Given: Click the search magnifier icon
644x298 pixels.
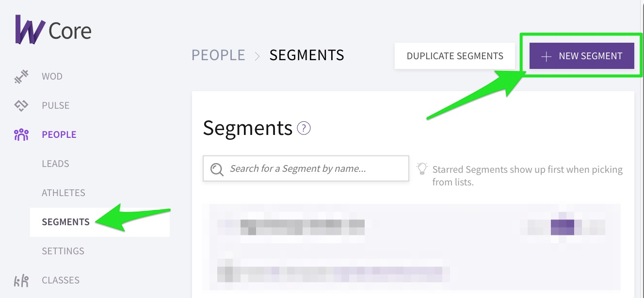Looking at the screenshot, I should [217, 169].
